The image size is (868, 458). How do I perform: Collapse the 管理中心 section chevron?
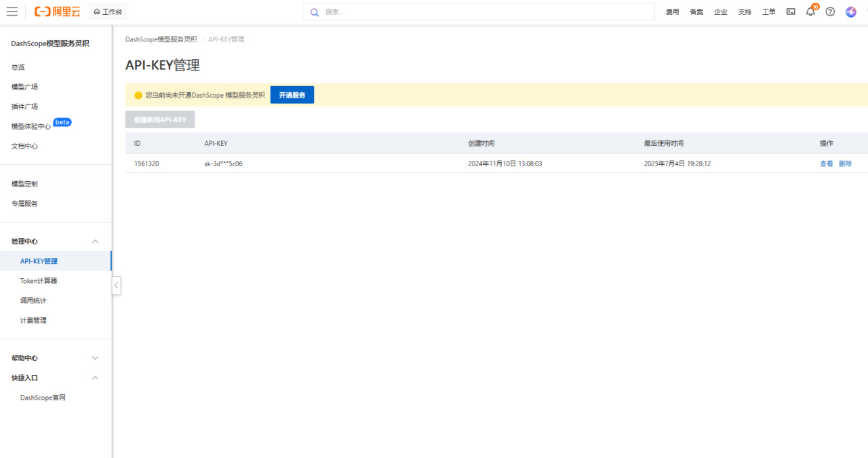(x=95, y=242)
